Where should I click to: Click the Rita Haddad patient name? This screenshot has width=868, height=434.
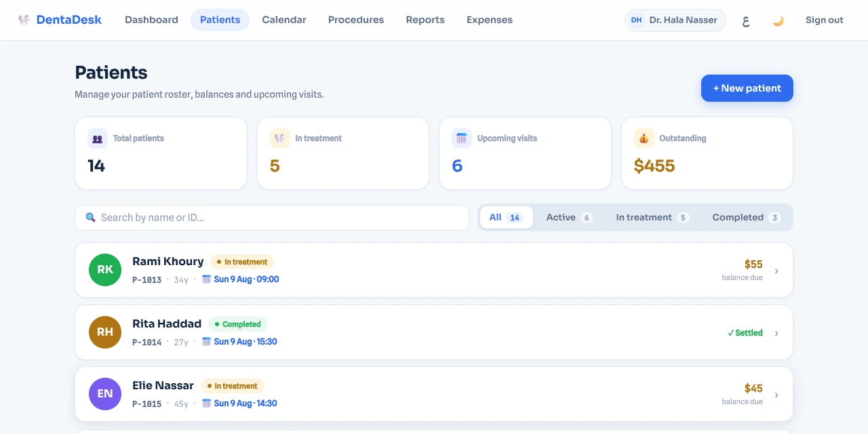tap(167, 324)
